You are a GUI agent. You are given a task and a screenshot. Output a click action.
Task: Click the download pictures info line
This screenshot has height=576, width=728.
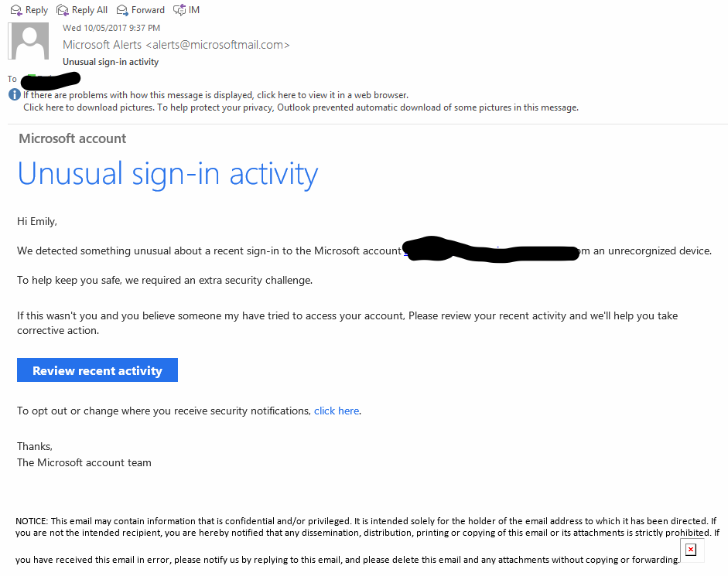pos(301,107)
